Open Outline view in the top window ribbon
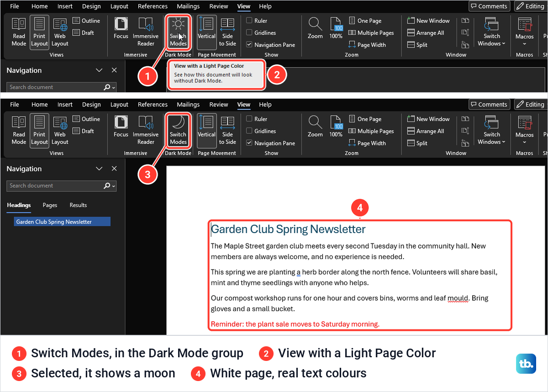Screen dimensions: 548x392 pyautogui.click(x=86, y=21)
